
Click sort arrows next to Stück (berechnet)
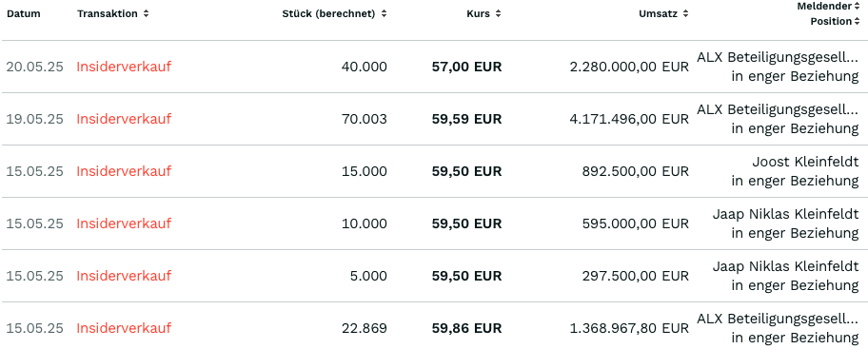tap(384, 14)
